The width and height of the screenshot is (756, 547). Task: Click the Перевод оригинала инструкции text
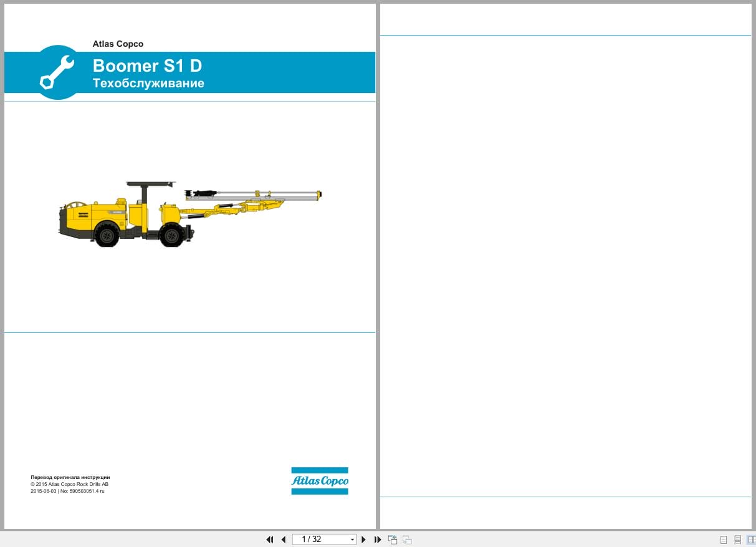click(70, 477)
